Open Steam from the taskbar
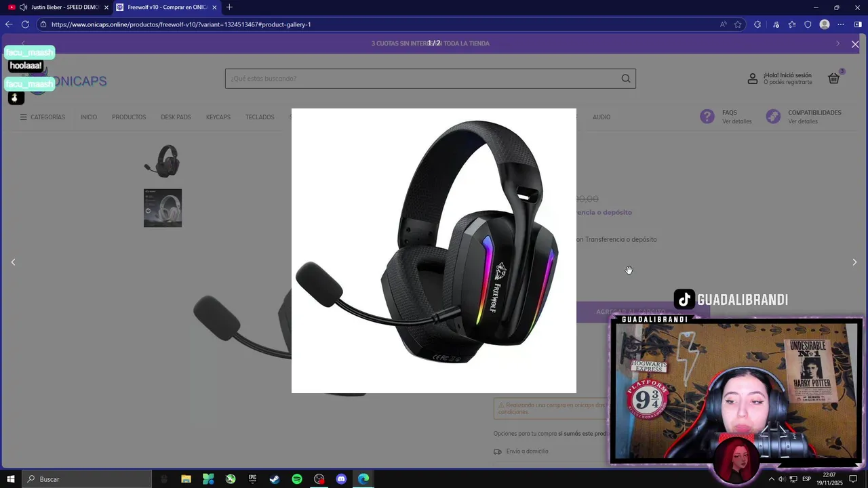868x488 pixels. tap(275, 479)
